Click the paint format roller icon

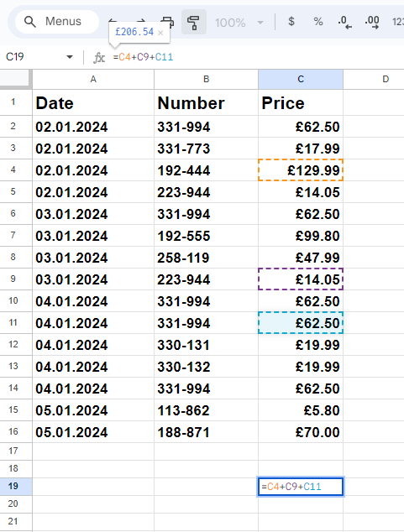tap(194, 22)
